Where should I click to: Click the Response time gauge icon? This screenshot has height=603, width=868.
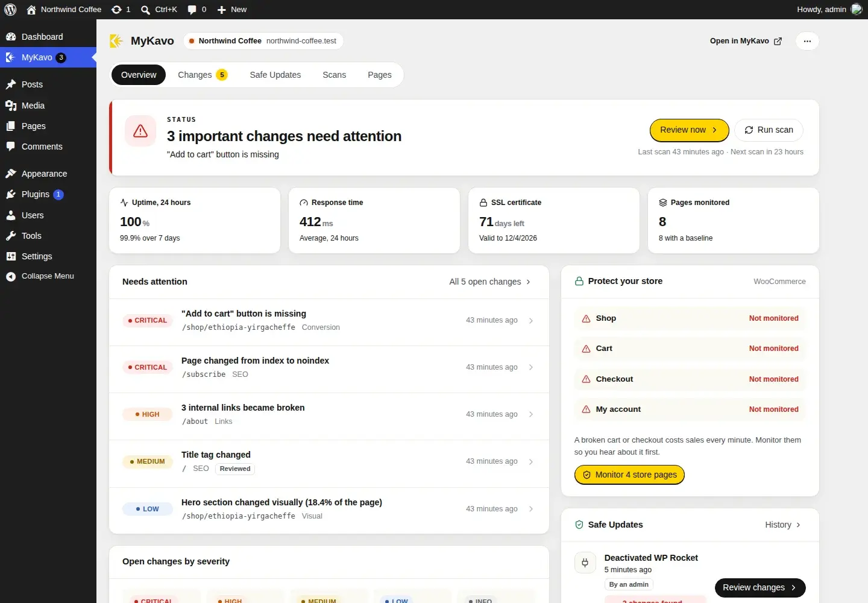(304, 203)
